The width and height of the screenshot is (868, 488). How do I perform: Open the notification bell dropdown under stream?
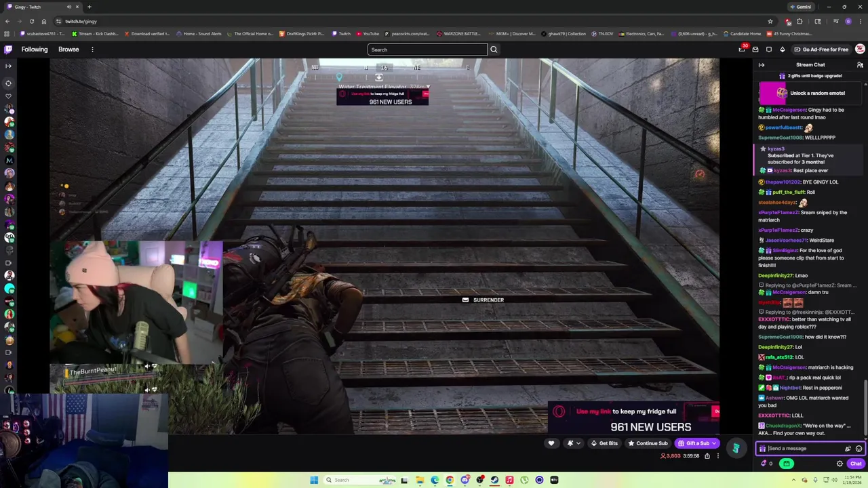pyautogui.click(x=573, y=443)
